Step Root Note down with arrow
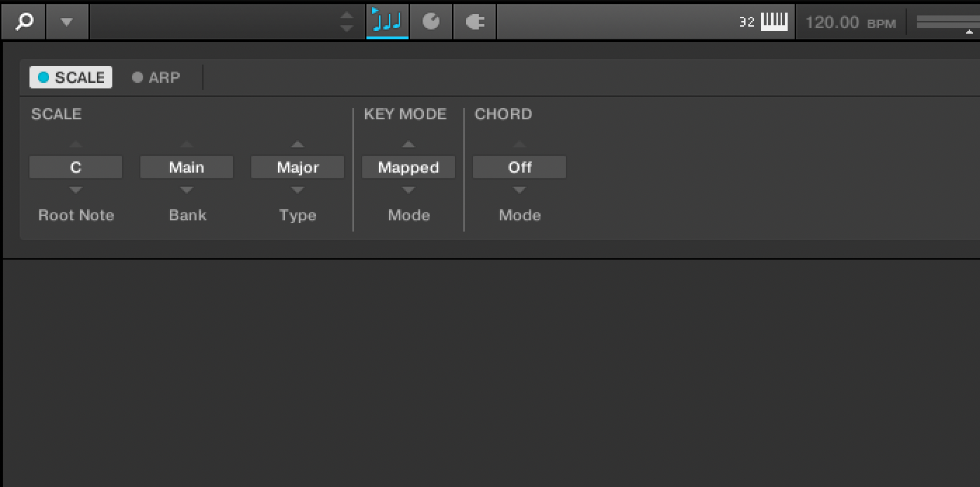Image resolution: width=980 pixels, height=487 pixels. coord(76,190)
